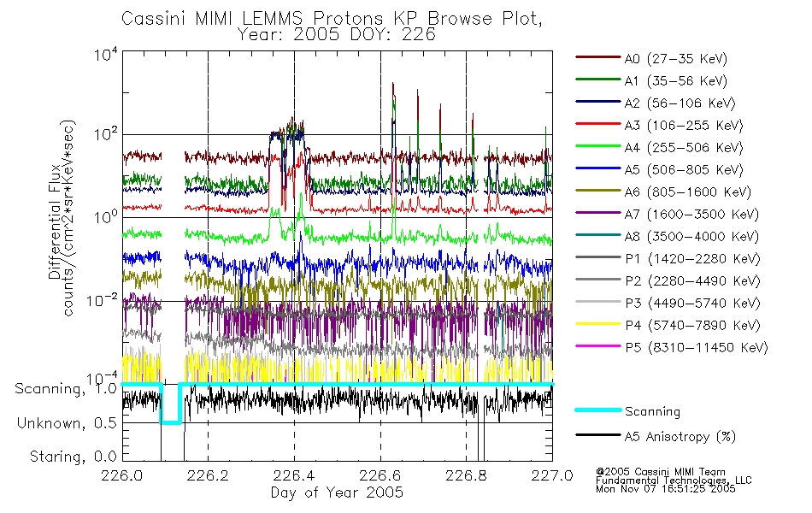This screenshot has width=812, height=513.
Task: Click the 'Year: 2005 DOY: 226' subtitle
Action: tap(336, 35)
